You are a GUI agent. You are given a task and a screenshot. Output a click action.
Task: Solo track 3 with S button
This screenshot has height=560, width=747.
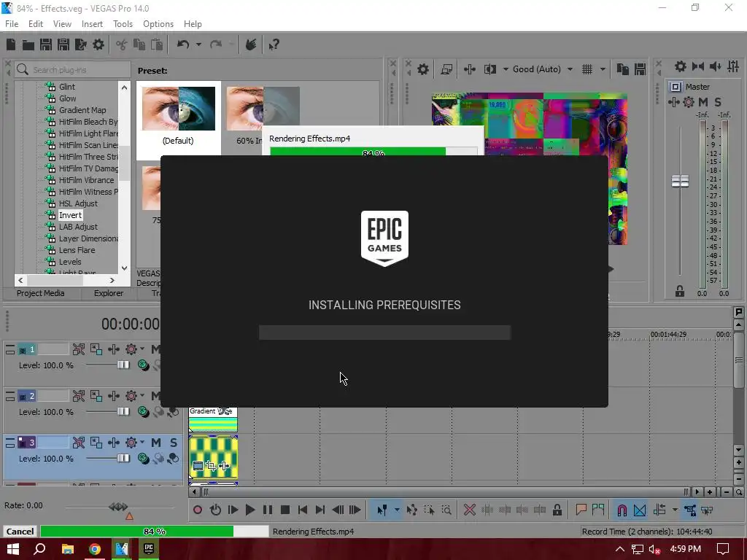point(174,443)
